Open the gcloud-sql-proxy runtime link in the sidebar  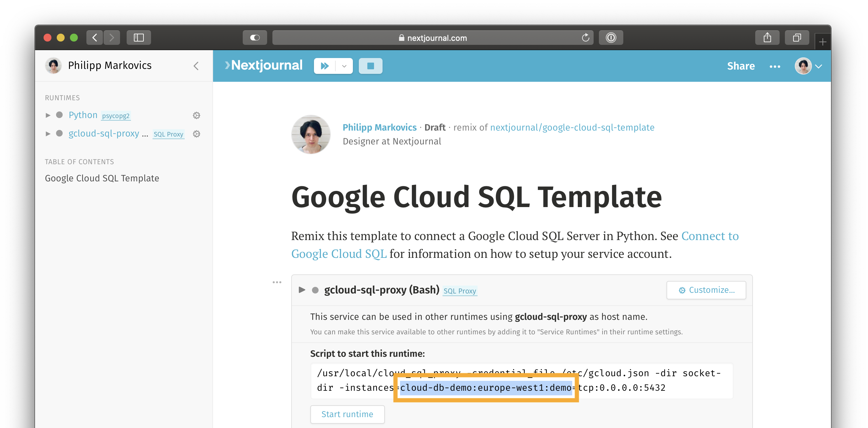click(108, 134)
